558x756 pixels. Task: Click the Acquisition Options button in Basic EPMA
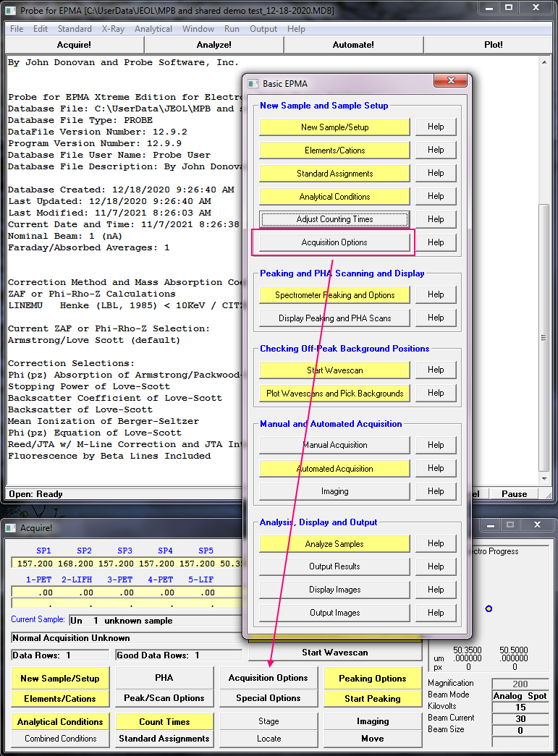(334, 242)
